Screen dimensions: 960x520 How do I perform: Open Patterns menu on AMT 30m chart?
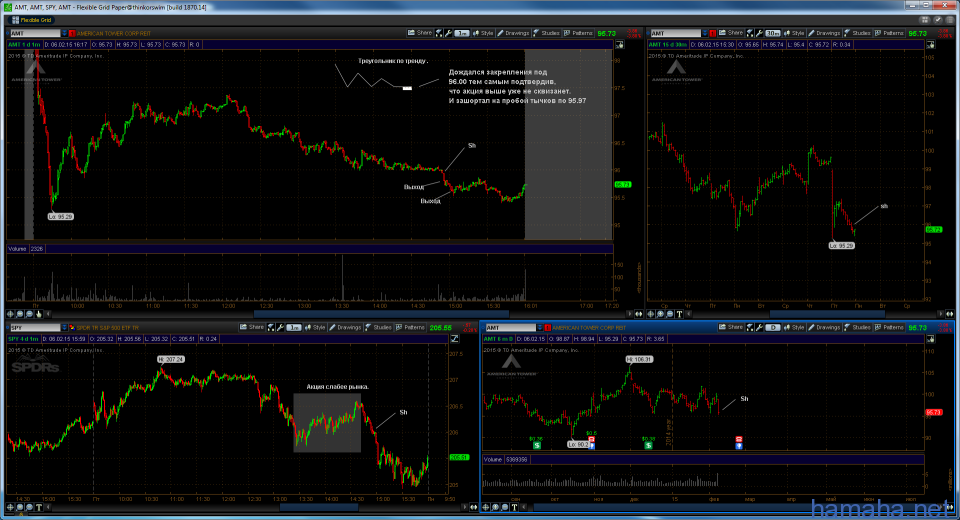(x=889, y=33)
